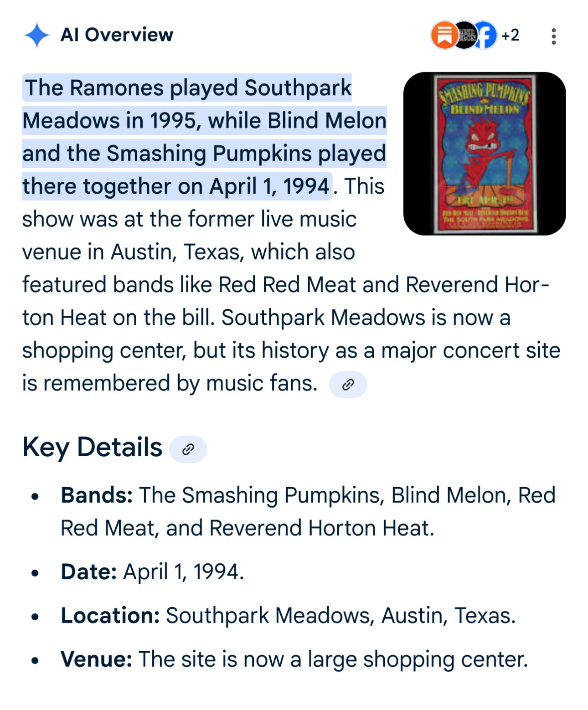Image resolution: width=588 pixels, height=710 pixels.
Task: Click the 'Southpark Meadows, Austin, Texas.' bullet text
Action: click(340, 616)
